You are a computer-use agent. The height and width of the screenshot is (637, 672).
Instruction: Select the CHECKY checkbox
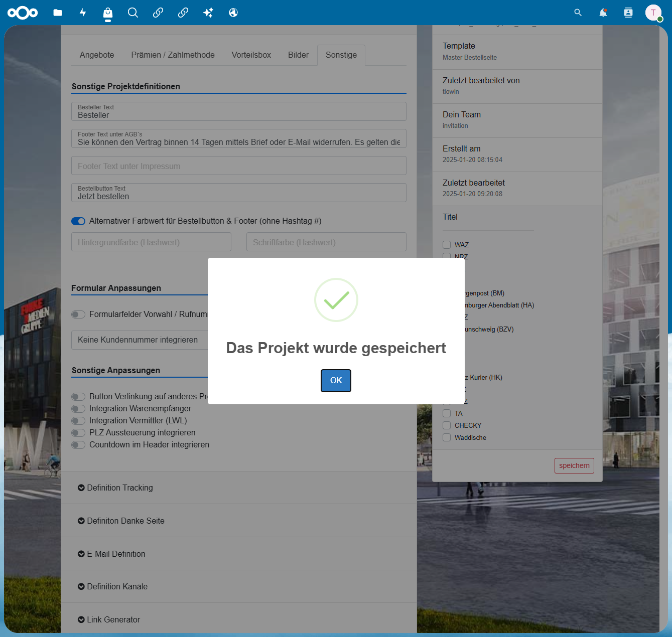coord(447,425)
